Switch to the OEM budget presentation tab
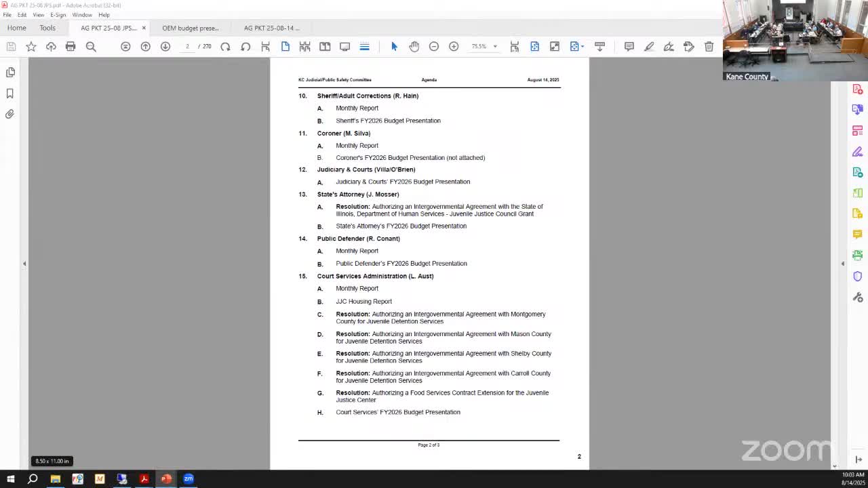Image resolution: width=868 pixels, height=488 pixels. (x=191, y=28)
